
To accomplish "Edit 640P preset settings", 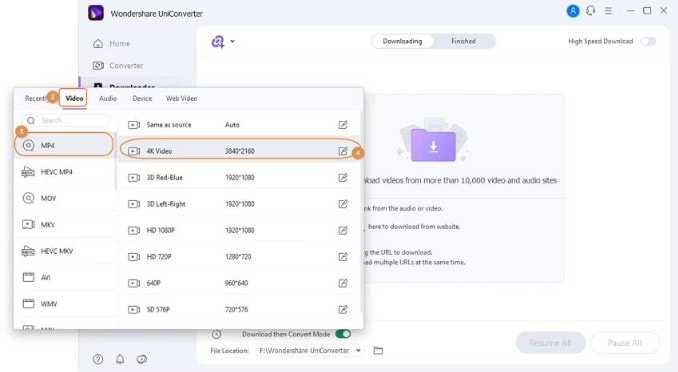I will [343, 283].
